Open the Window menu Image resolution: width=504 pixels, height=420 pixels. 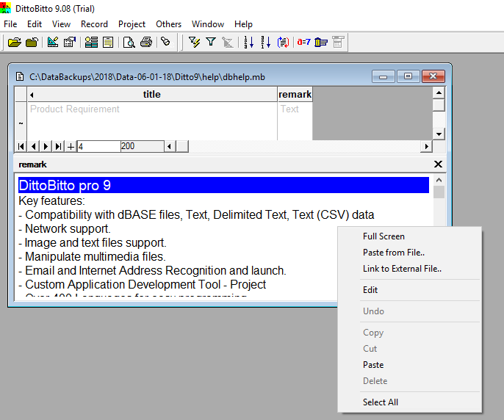coord(208,24)
